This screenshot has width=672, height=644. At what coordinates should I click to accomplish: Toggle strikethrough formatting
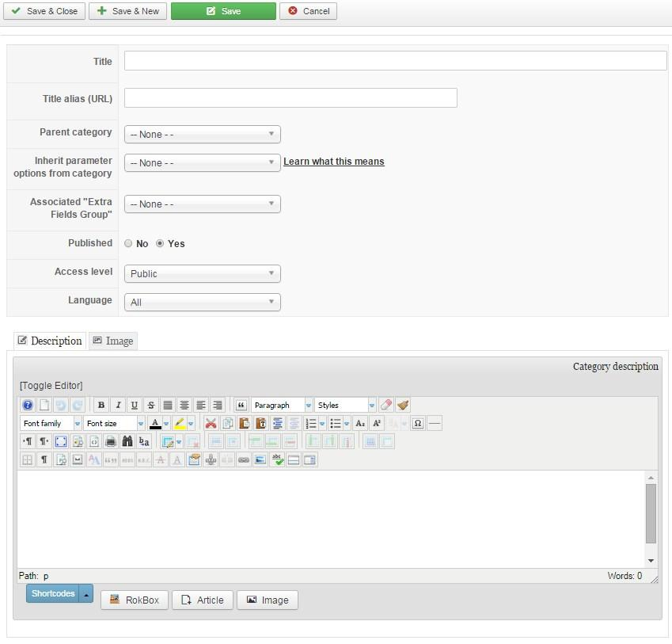(x=151, y=406)
